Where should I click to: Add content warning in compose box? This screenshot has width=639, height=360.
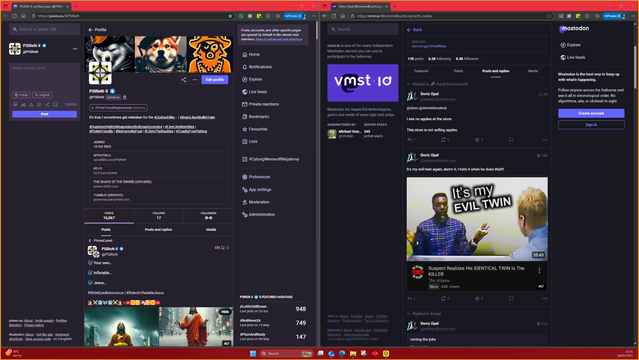31,104
